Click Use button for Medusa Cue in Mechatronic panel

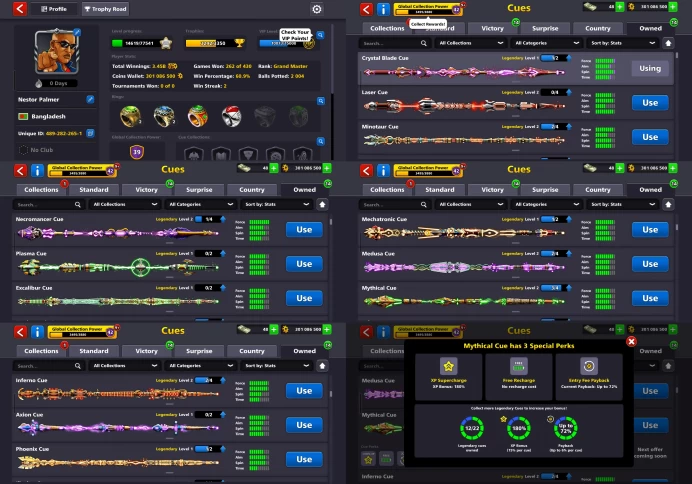(650, 264)
